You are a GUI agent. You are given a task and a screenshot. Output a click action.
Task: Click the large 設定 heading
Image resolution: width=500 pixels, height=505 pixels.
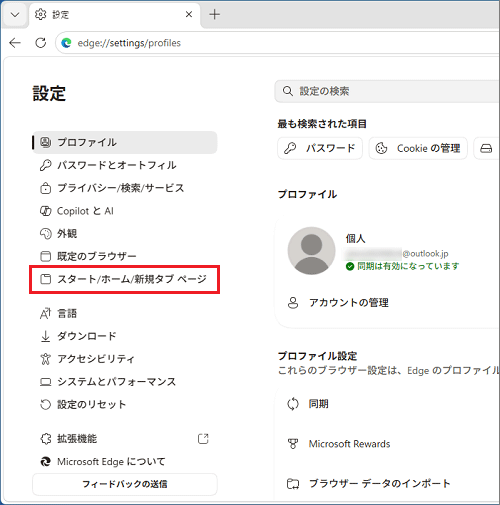(x=49, y=93)
